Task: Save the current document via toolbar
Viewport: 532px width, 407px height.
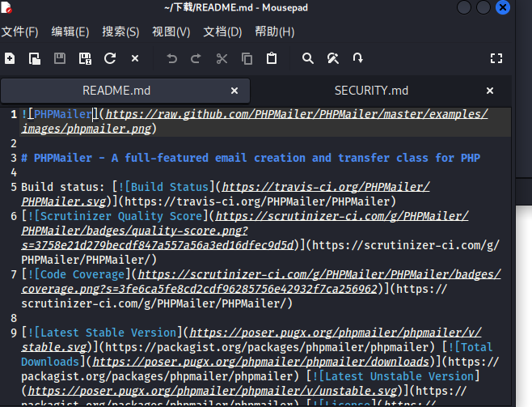Action: click(x=60, y=58)
